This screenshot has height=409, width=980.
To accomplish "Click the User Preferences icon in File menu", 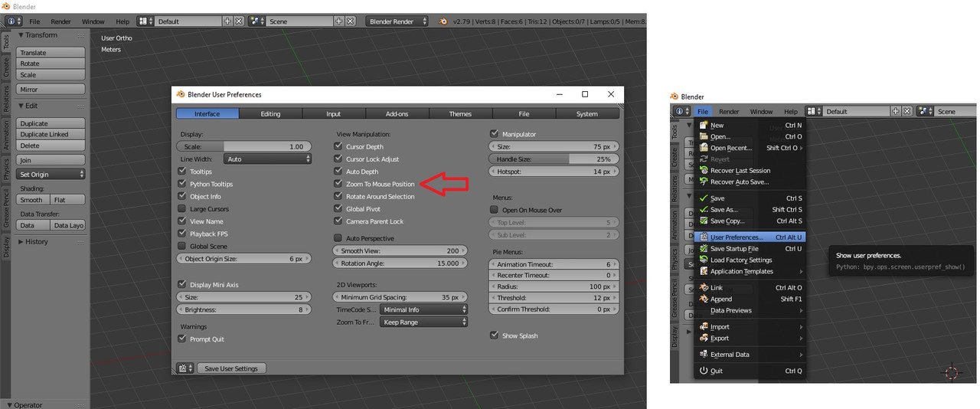I will pos(704,237).
